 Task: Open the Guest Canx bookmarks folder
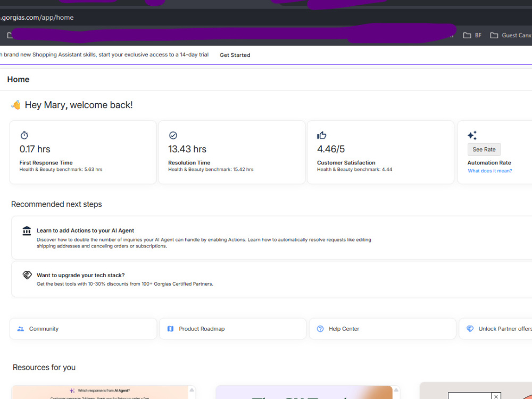coord(511,35)
